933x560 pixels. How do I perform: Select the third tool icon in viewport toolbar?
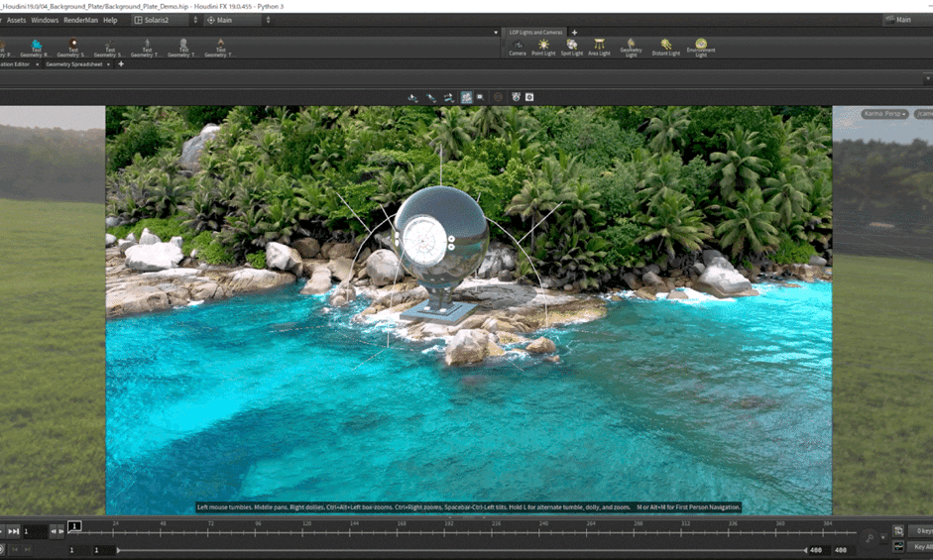[x=448, y=97]
